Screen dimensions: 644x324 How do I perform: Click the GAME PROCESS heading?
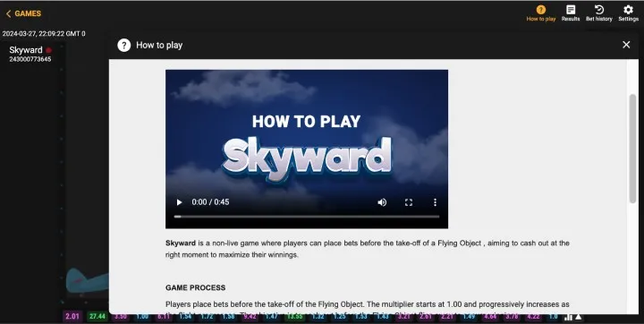196,288
